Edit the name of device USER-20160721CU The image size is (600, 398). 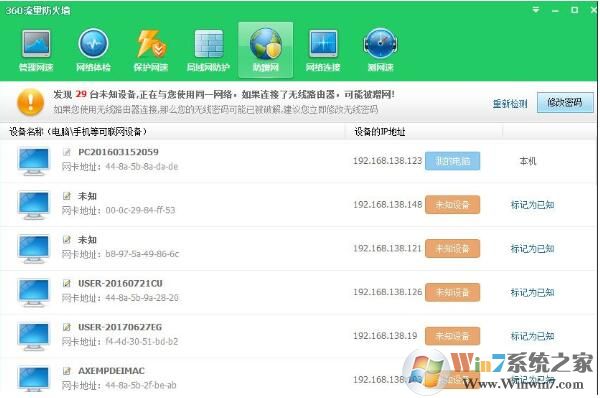pyautogui.click(x=67, y=284)
